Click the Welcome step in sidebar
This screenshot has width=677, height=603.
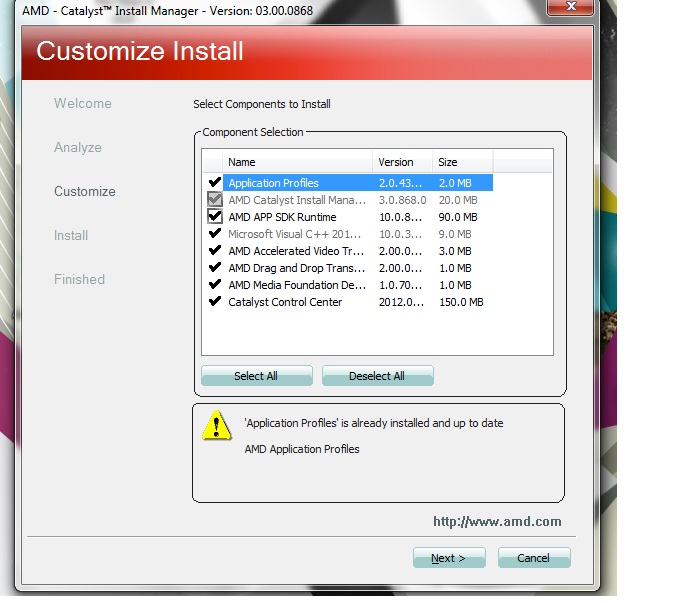[82, 103]
